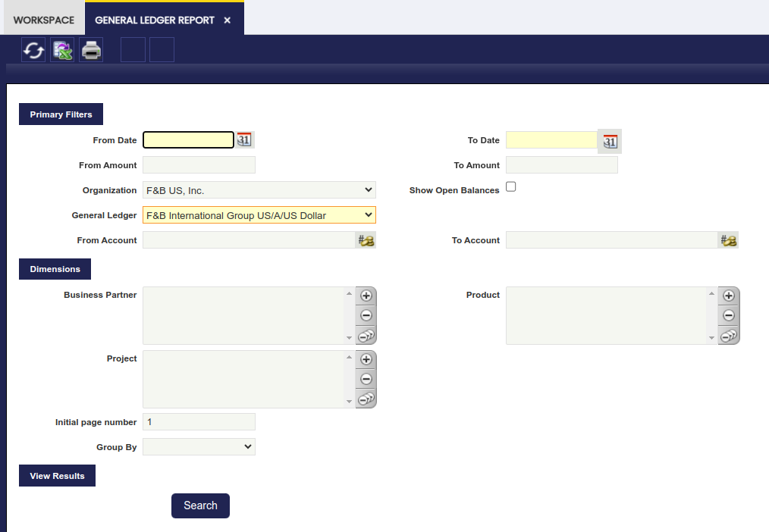Open the To Date calendar picker

point(610,141)
